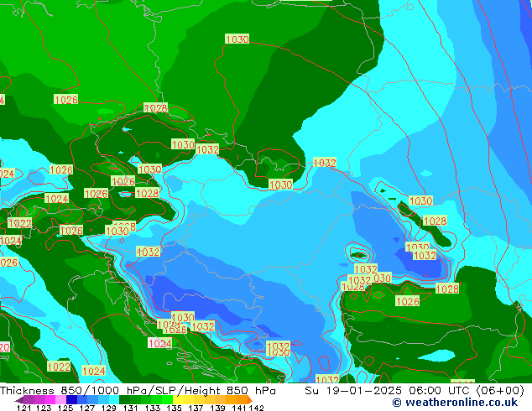Click the legend value 121

23,408
